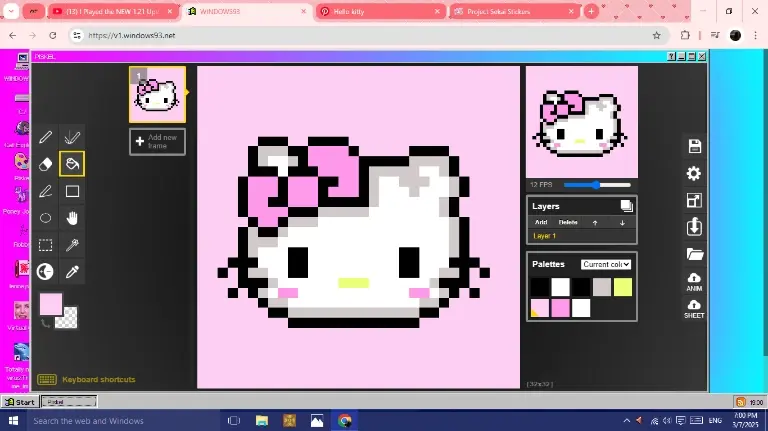Switch to the Hello kitty Pinterest tab
This screenshot has height=431, width=768.
[381, 11]
